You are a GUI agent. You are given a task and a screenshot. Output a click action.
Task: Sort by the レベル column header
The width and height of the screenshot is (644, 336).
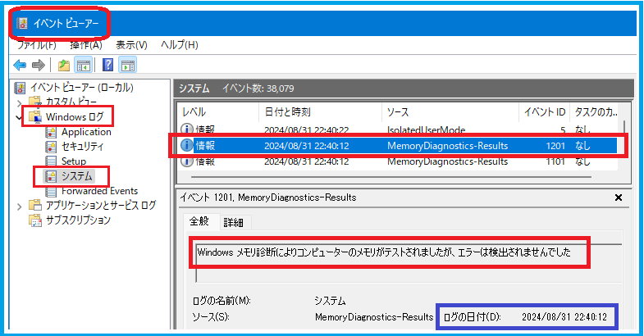tap(218, 112)
